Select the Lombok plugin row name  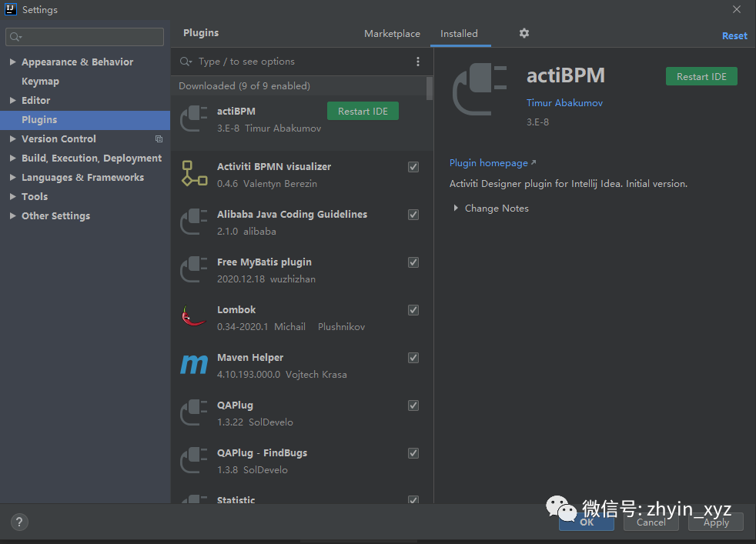pos(236,310)
